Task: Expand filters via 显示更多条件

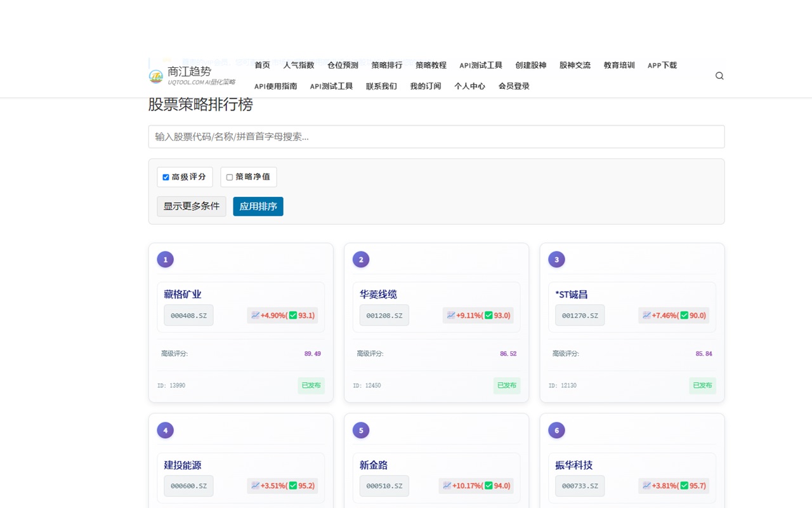Action: click(x=191, y=206)
